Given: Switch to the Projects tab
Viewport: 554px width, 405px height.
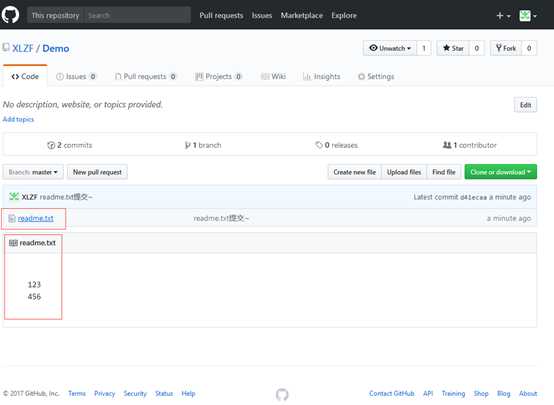Looking at the screenshot, I should point(218,76).
